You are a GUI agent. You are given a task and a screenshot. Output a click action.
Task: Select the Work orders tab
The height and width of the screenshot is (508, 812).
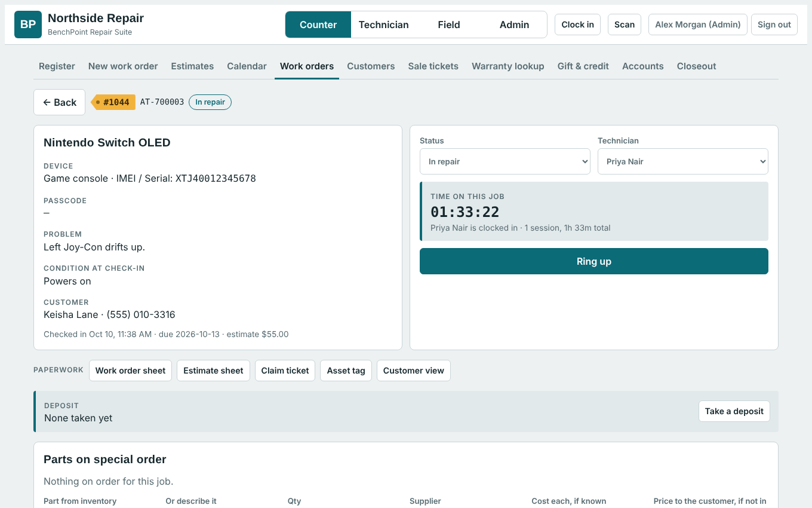[307, 66]
